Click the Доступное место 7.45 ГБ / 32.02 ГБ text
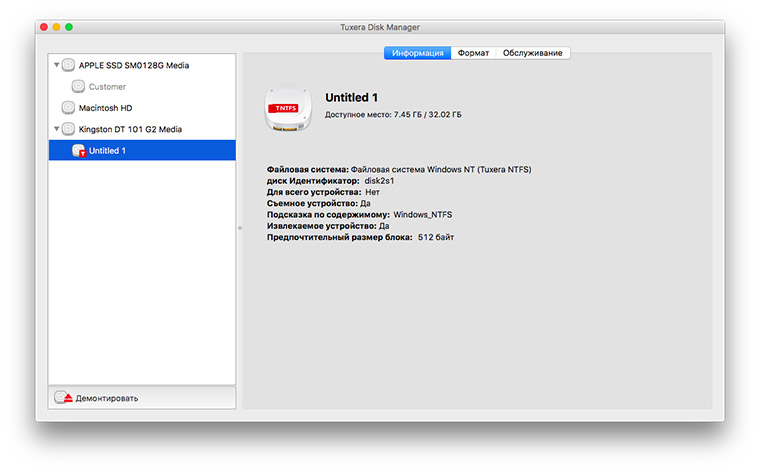Screen dimensions: 760x472 pos(393,115)
